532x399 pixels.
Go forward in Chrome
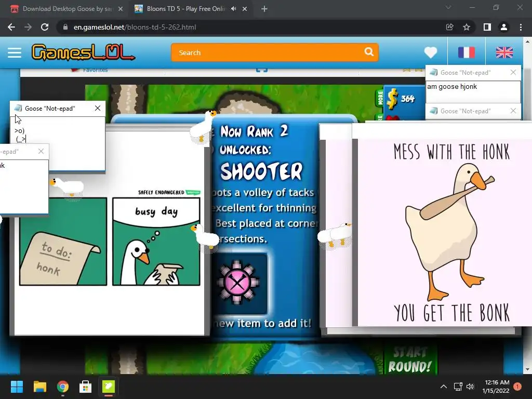tap(28, 27)
